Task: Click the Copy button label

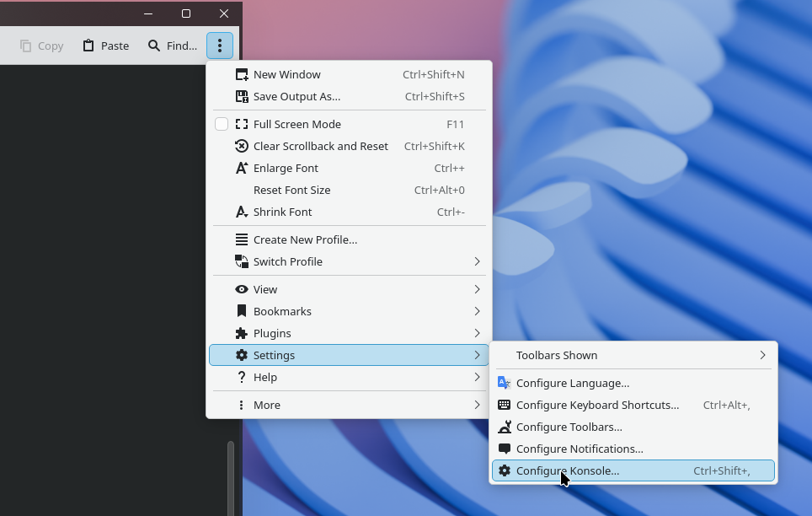Action: 51,46
